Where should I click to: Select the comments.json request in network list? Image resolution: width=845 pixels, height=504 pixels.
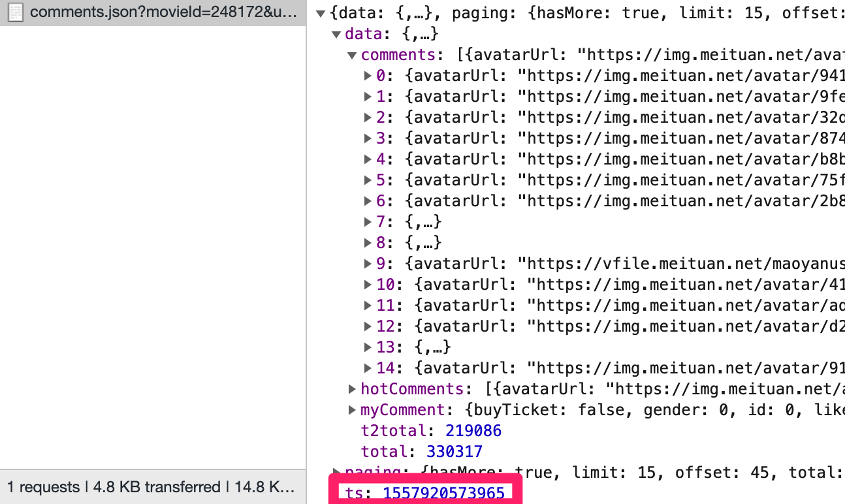tap(153, 12)
